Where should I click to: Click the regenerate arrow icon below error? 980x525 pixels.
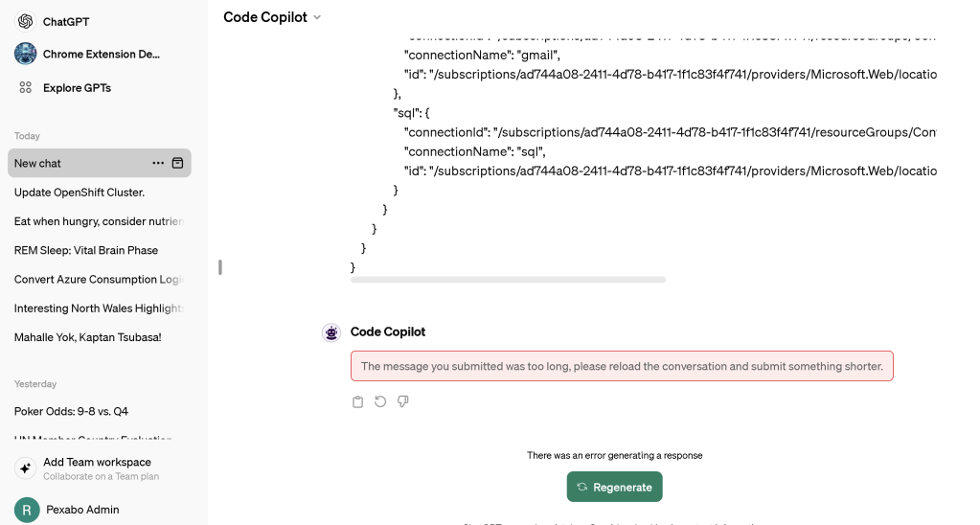tap(380, 401)
